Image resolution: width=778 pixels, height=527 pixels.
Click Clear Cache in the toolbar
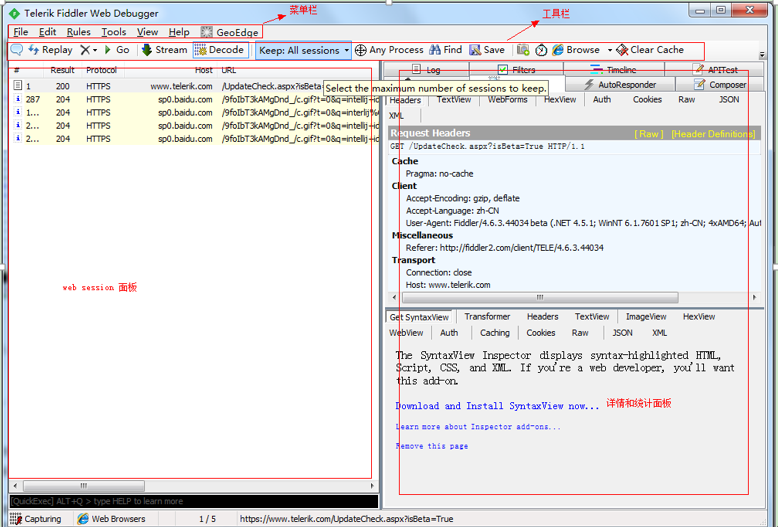tap(650, 50)
